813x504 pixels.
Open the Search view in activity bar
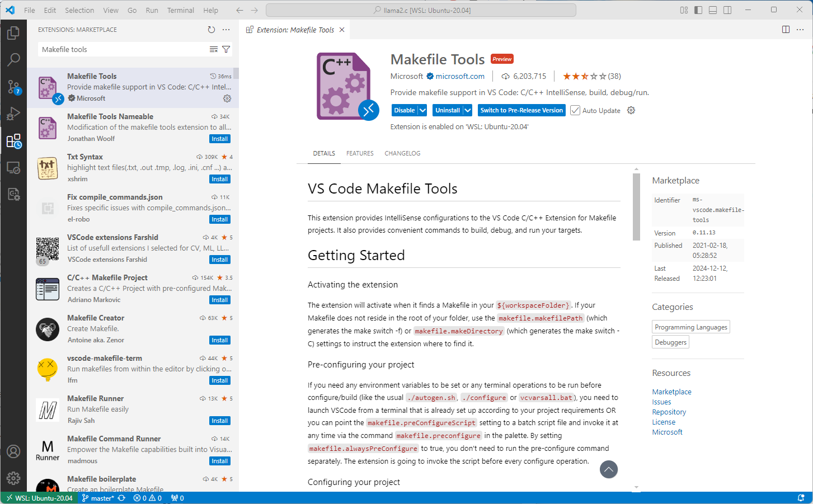[x=13, y=59]
